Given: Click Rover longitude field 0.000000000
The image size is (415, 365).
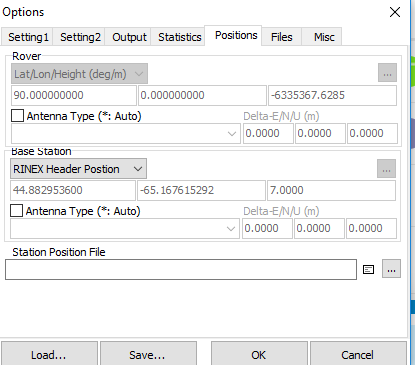Looking at the screenshot, I should click(202, 95).
